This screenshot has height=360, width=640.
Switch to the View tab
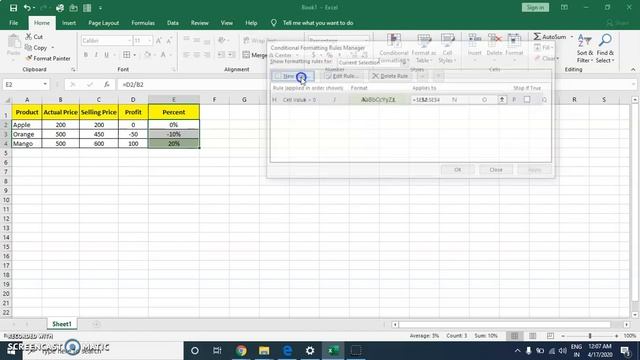click(x=227, y=23)
